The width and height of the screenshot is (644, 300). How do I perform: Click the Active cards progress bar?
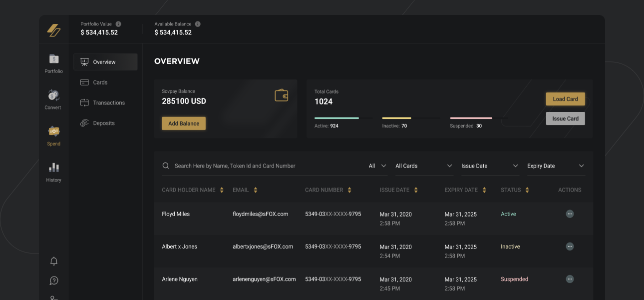336,118
